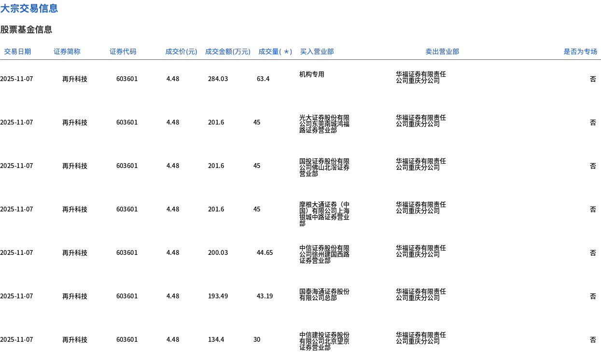Click the 成交量(＊) column header
Image resolution: width=601 pixels, height=364 pixels.
click(x=275, y=52)
